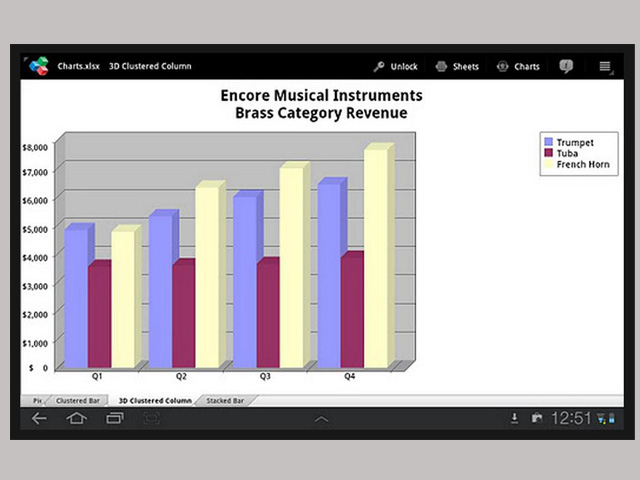Tap the download notification icon
Viewport: 640px width, 480px height.
(x=514, y=418)
